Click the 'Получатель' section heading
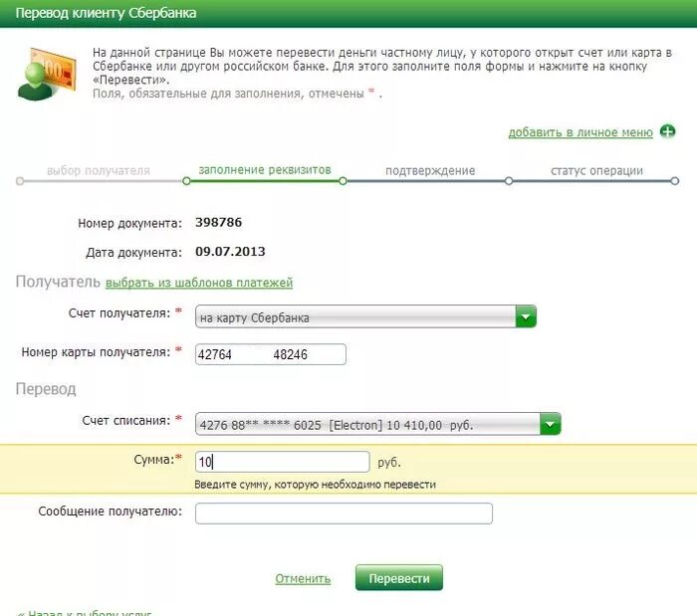Viewport: 697px width, 616px height. point(58,282)
